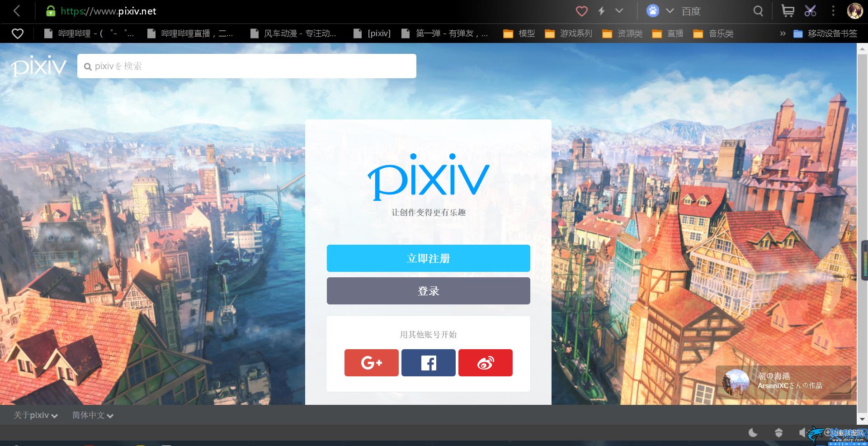Sign in with Facebook button
868x446 pixels.
coord(429,363)
